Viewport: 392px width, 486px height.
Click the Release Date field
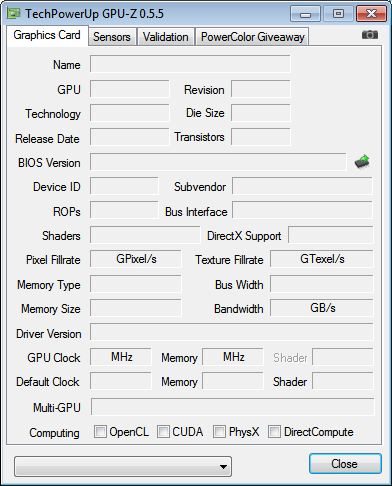pyautogui.click(x=130, y=137)
